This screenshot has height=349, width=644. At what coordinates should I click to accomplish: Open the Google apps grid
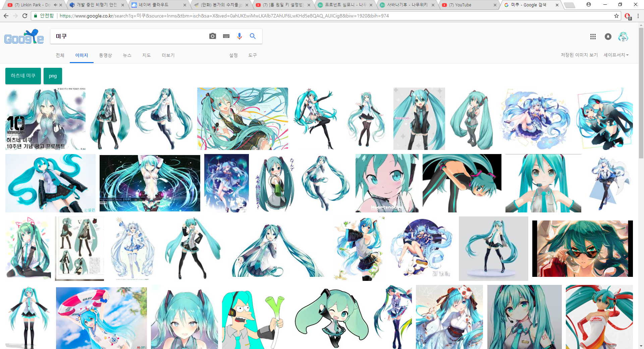593,37
